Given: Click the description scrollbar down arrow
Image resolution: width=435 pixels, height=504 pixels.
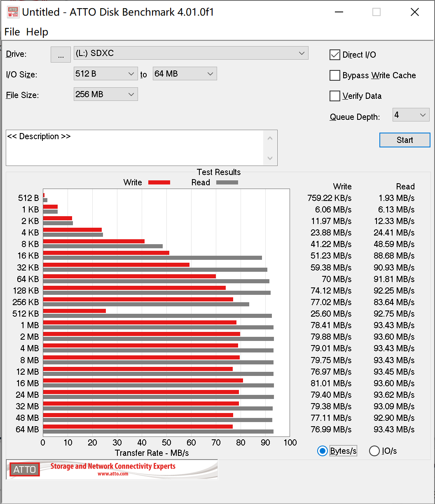Looking at the screenshot, I should (x=270, y=158).
